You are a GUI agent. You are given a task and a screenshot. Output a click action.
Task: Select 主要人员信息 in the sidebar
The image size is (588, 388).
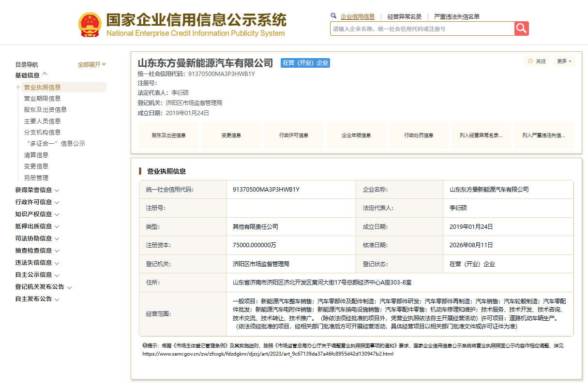(43, 121)
